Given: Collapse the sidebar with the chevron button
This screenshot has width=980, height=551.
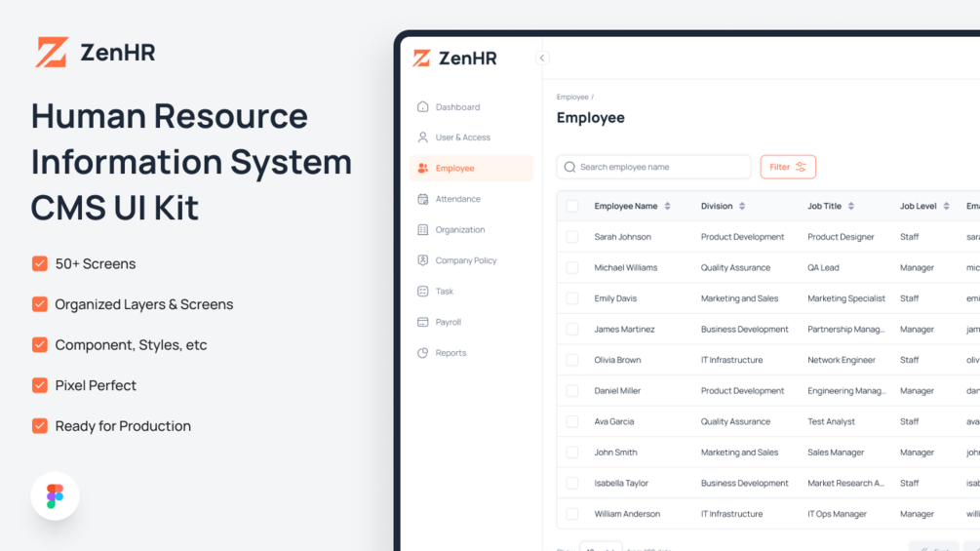Looking at the screenshot, I should (542, 59).
